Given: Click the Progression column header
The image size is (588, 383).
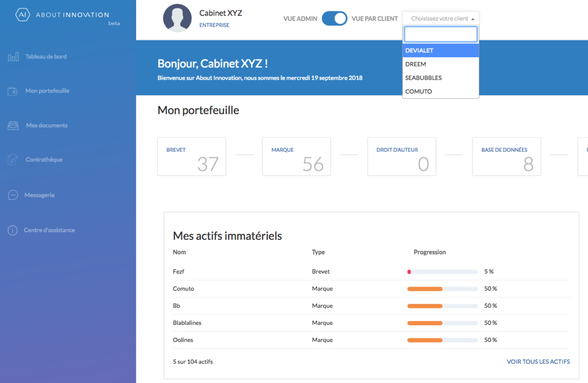Looking at the screenshot, I should [430, 252].
